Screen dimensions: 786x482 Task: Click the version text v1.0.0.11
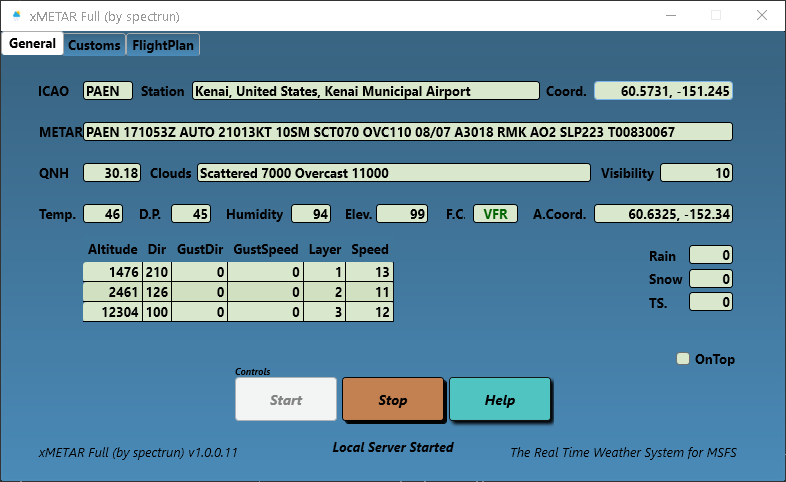213,452
